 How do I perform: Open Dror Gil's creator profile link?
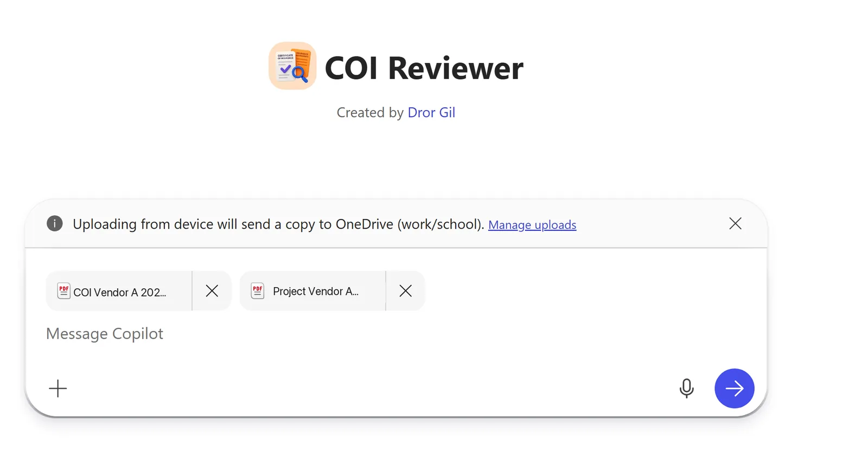(x=431, y=112)
